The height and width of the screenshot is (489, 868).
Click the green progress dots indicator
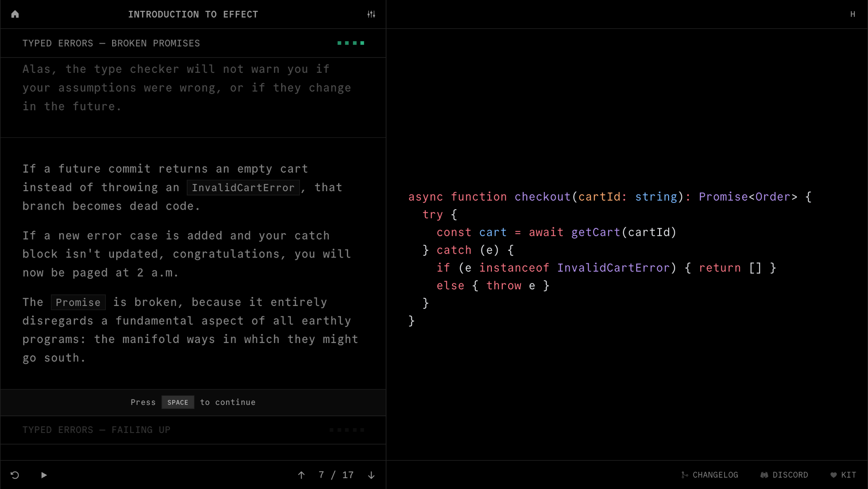click(351, 43)
